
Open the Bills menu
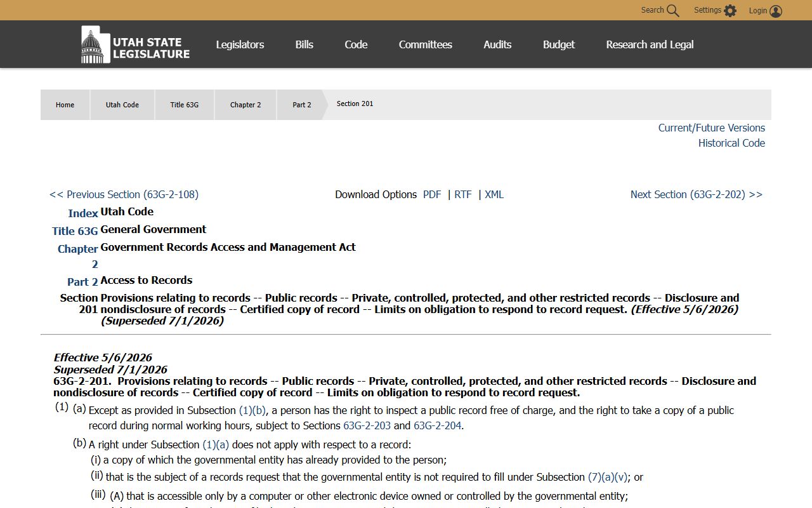click(304, 44)
